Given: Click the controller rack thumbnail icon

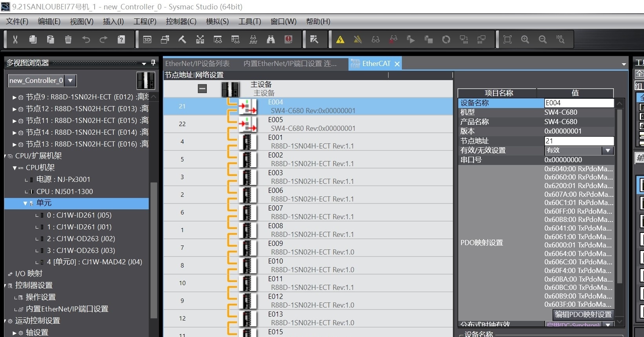Looking at the screenshot, I should point(146,81).
